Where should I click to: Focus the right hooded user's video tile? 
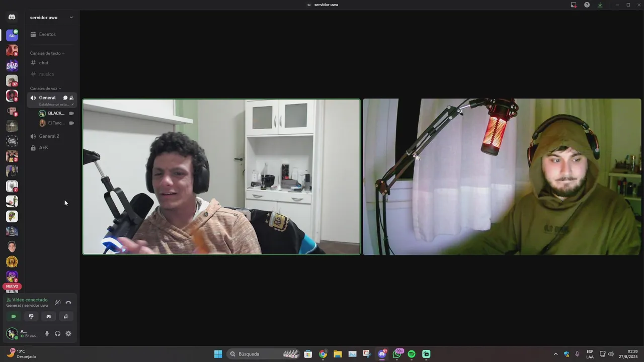(x=502, y=177)
